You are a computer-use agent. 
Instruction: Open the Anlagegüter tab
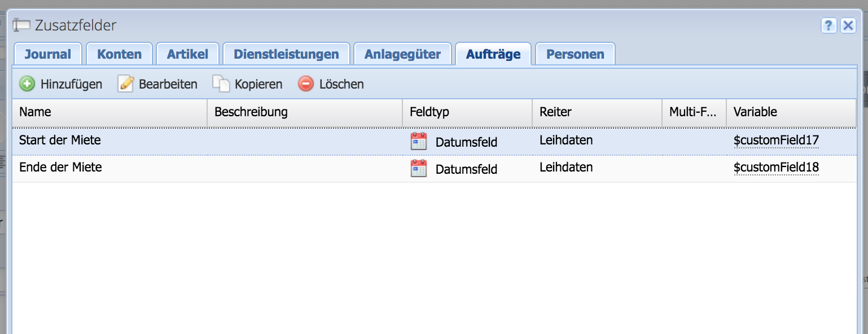(x=402, y=54)
